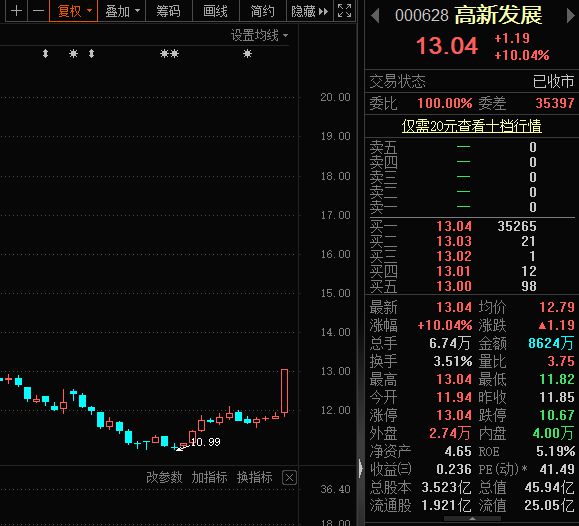
Task: Open the 设置均线 dropdown
Action: point(260,35)
